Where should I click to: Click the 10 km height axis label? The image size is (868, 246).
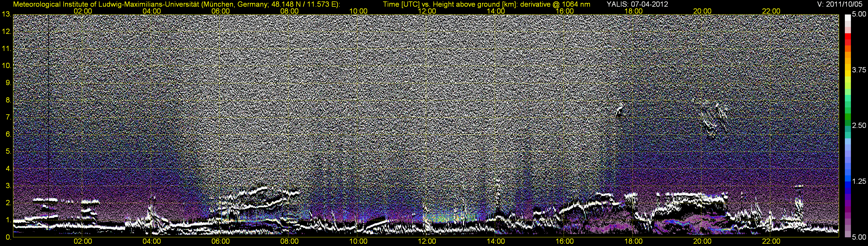[6, 66]
